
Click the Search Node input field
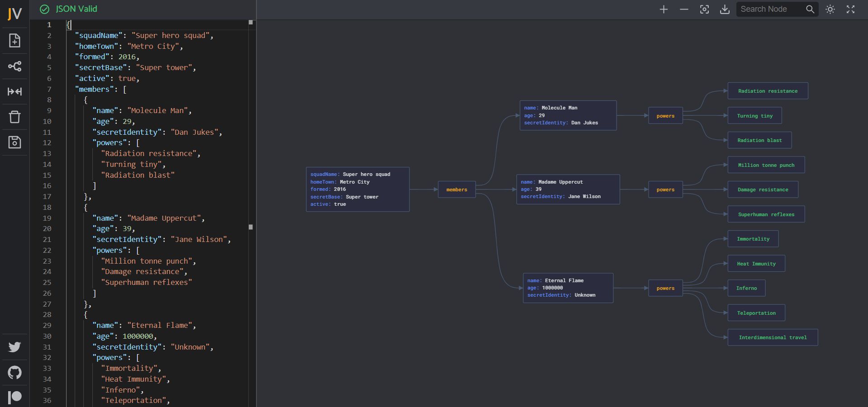[x=771, y=9]
